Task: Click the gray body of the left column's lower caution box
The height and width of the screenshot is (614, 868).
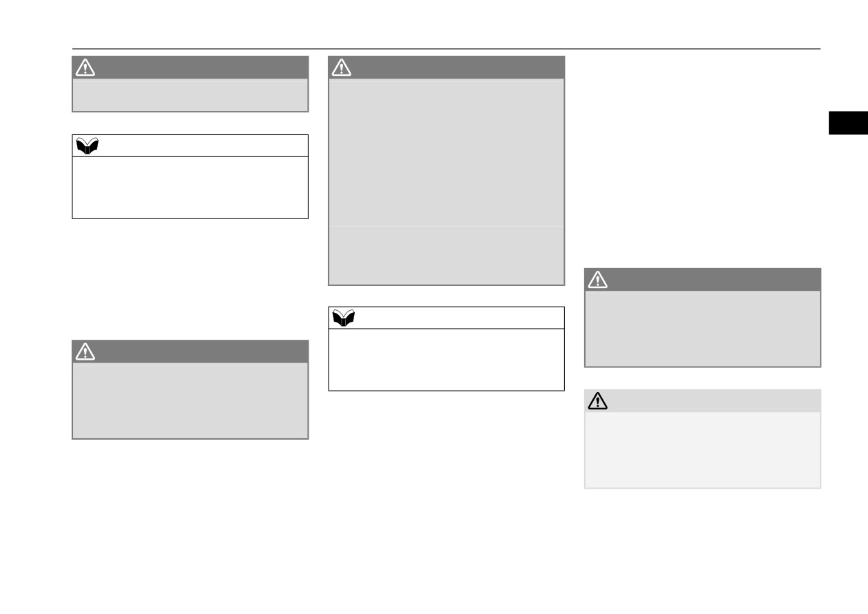Action: (x=190, y=401)
